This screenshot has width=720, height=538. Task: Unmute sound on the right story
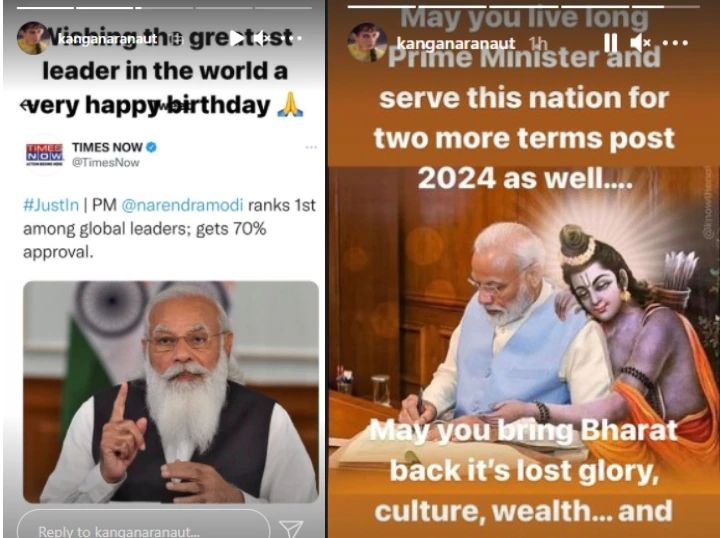coord(640,44)
